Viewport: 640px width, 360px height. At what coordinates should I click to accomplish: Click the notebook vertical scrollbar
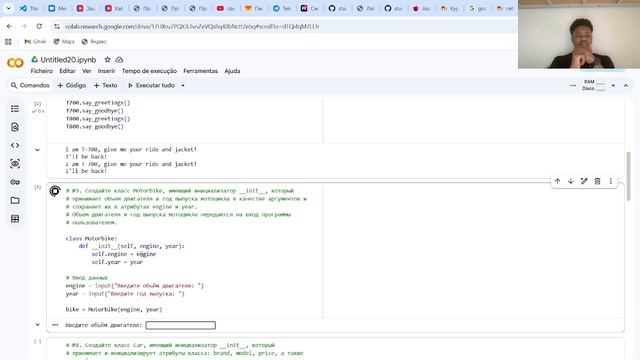coord(628,176)
